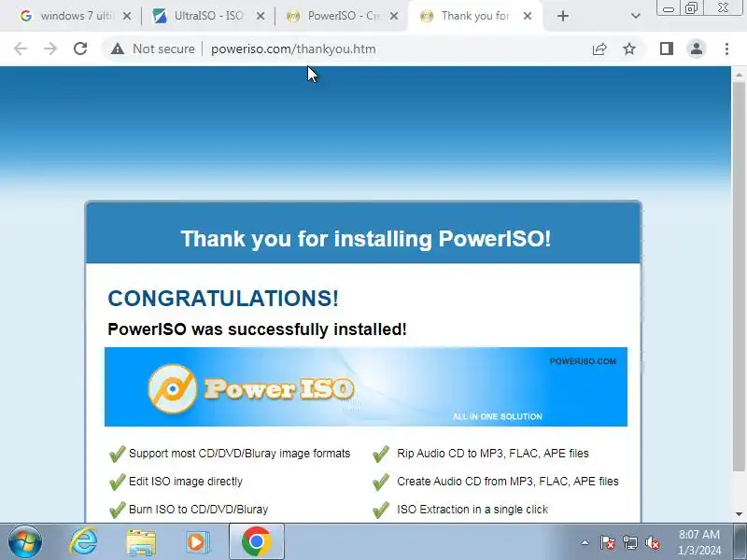747x560 pixels.
Task: Open Windows Explorer folder on taskbar
Action: tap(141, 542)
